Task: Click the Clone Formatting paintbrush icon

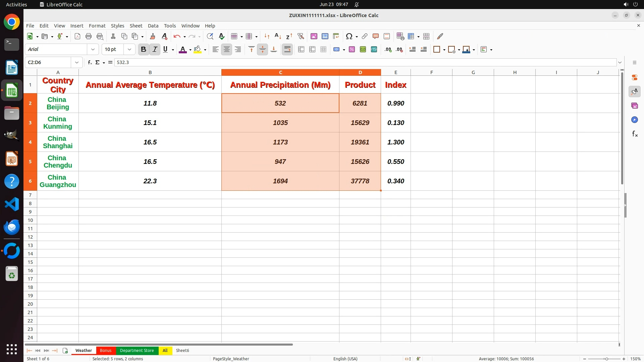Action: (153, 36)
